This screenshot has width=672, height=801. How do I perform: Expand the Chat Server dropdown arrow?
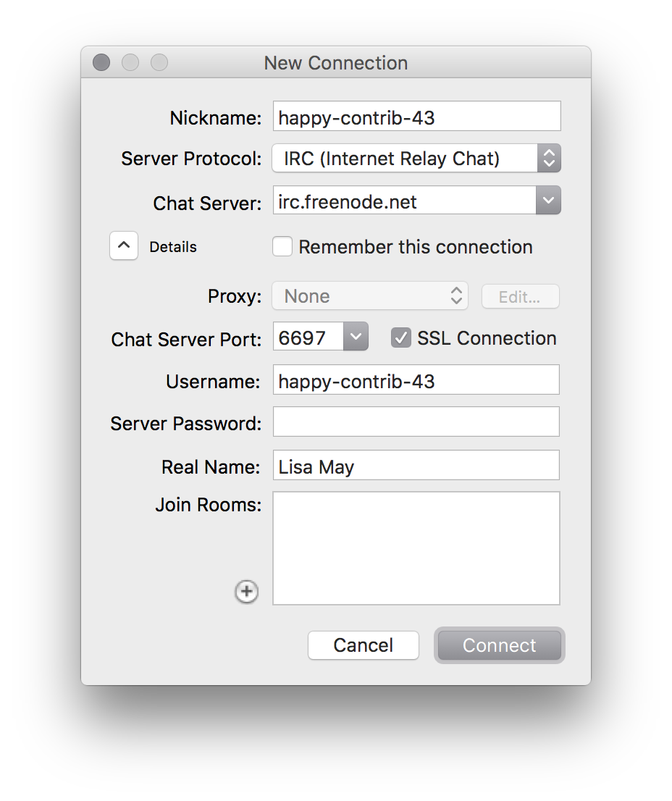pyautogui.click(x=548, y=201)
